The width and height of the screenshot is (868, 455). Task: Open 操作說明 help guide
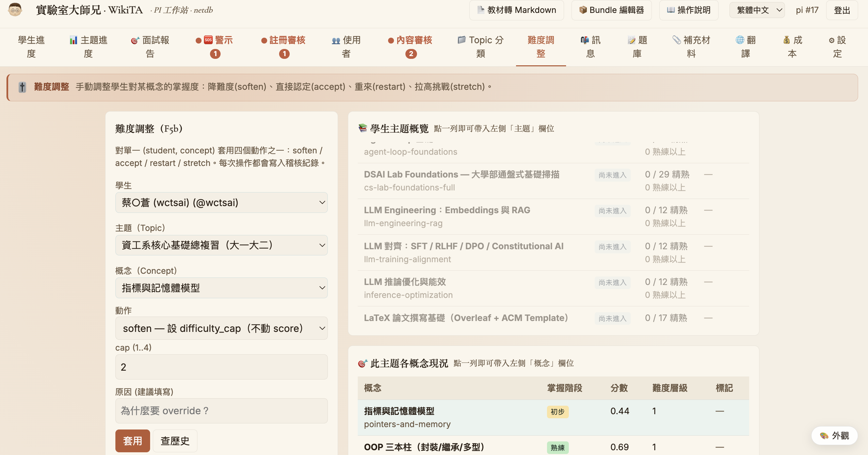(689, 10)
